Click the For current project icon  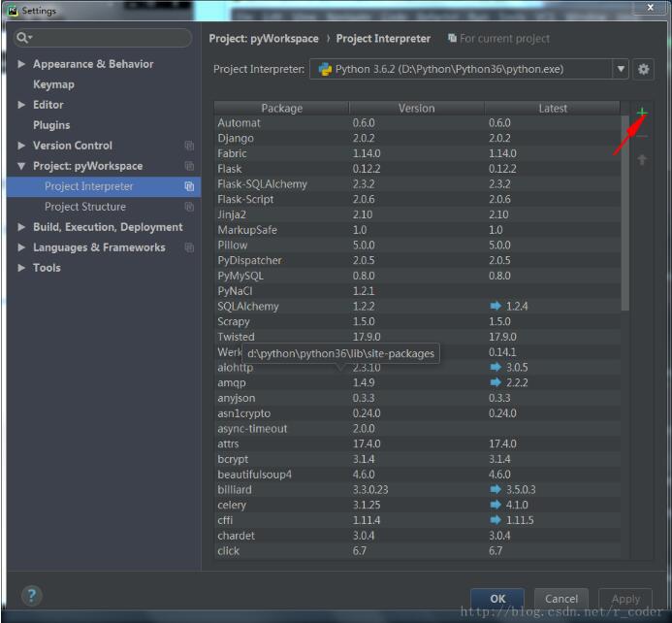tap(452, 38)
